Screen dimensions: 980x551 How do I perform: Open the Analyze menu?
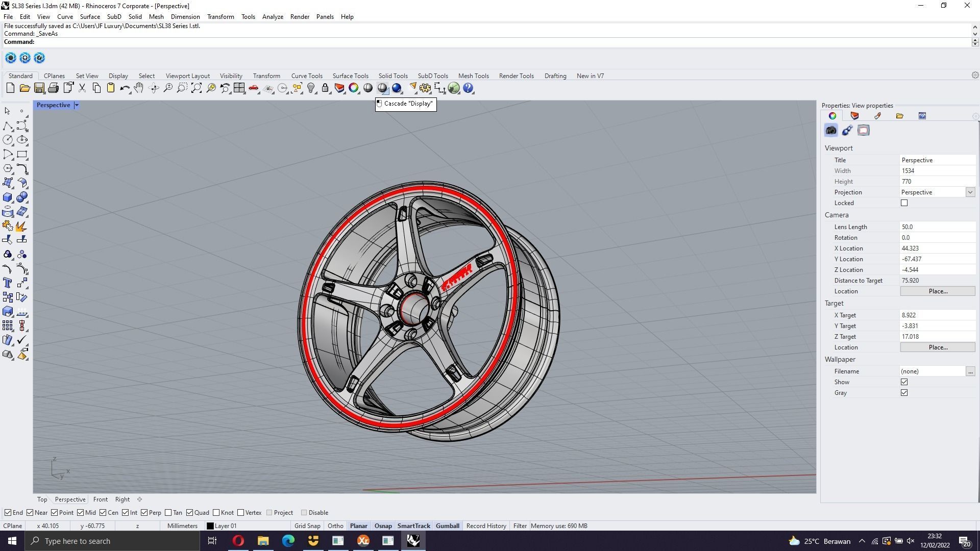273,17
